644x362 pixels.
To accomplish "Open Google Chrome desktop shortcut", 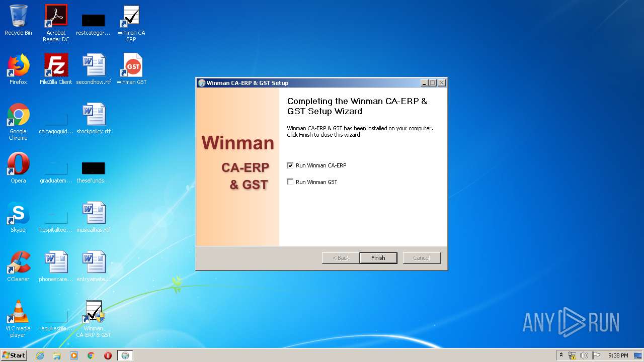I will coord(18,122).
